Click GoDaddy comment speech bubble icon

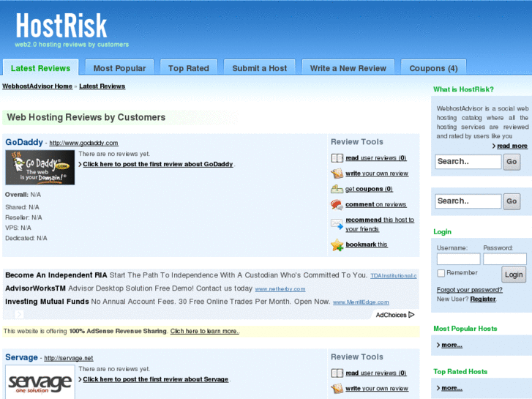[337, 204]
